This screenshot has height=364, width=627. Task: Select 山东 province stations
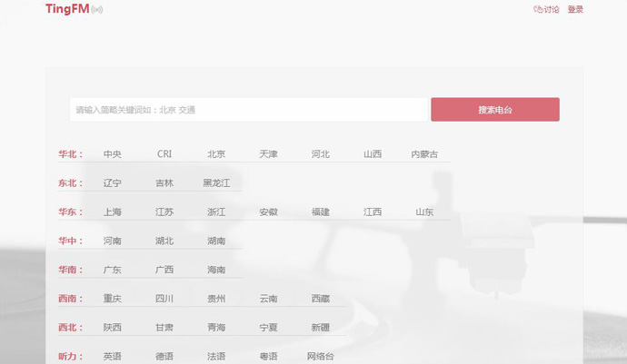click(x=424, y=212)
